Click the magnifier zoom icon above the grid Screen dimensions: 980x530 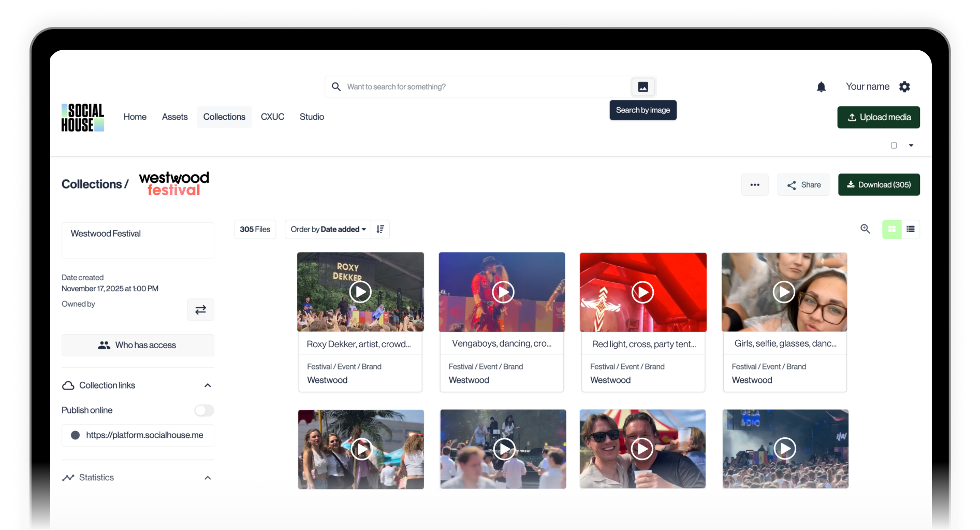865,229
